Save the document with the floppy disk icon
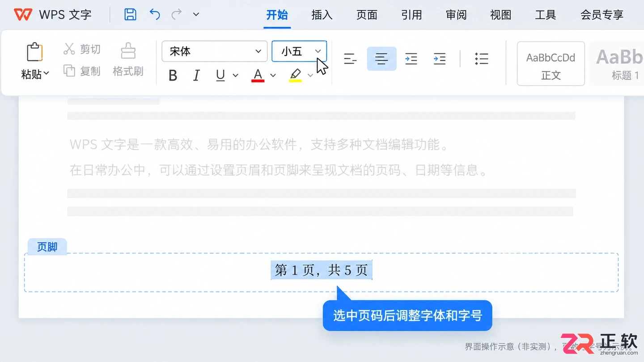This screenshot has height=362, width=644. (130, 14)
